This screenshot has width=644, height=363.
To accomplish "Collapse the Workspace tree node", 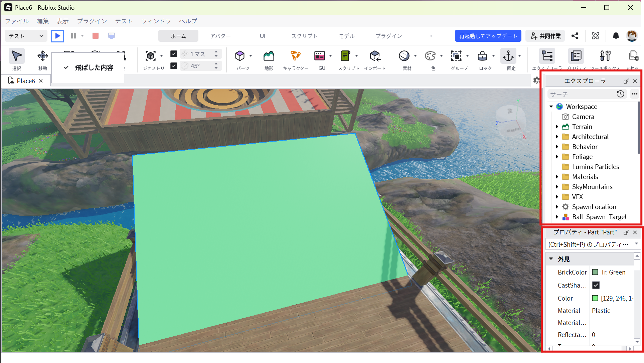I will [x=551, y=107].
